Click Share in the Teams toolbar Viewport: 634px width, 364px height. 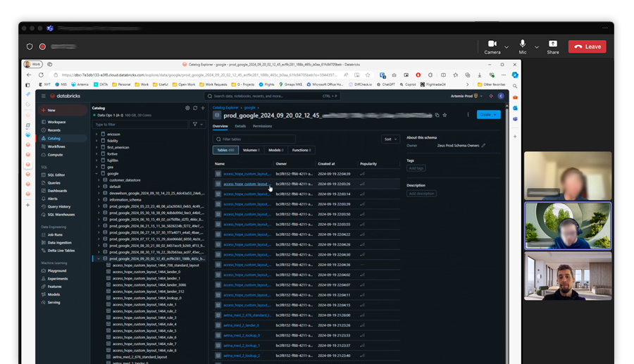point(553,47)
